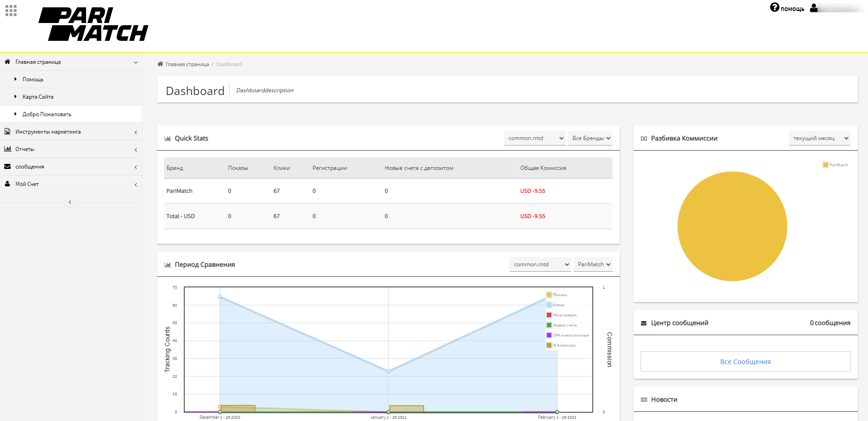The width and height of the screenshot is (868, 421).
Task: Collapse the Главная страница section chevron
Action: coord(136,62)
